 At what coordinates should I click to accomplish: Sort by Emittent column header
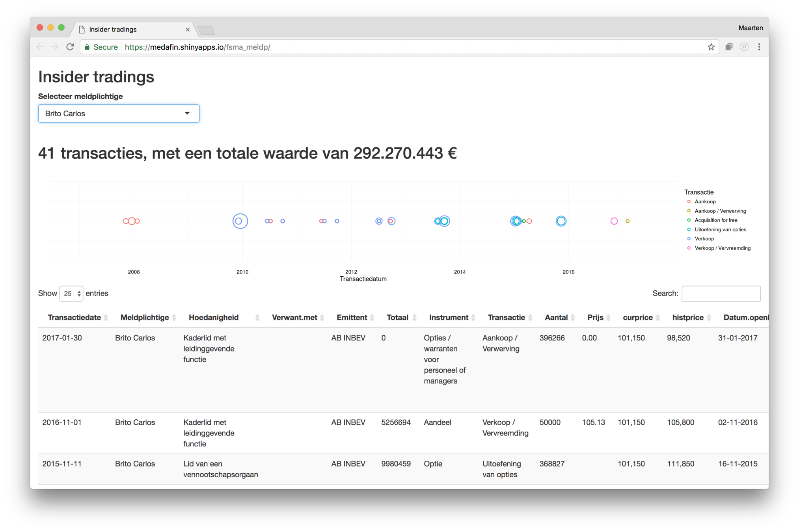[352, 318]
